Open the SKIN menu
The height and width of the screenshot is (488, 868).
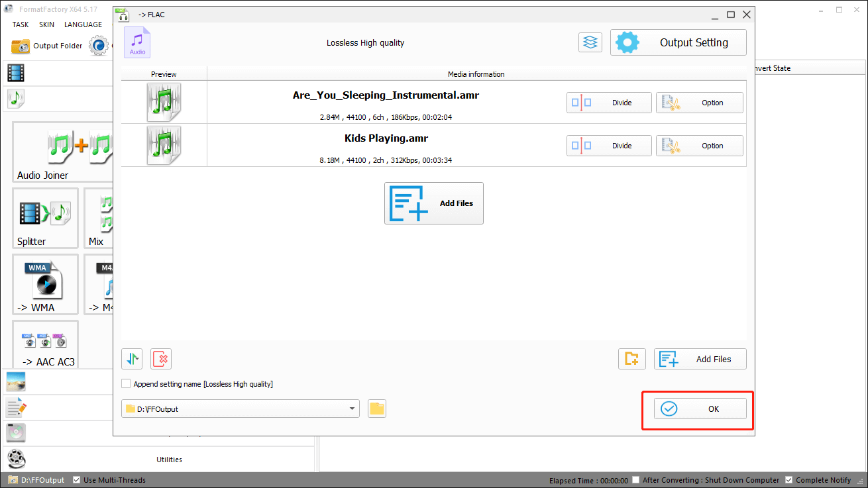[46, 24]
